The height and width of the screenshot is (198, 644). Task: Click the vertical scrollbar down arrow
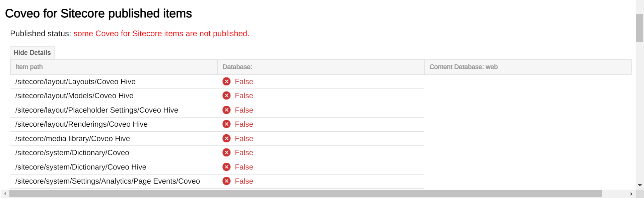point(640,185)
